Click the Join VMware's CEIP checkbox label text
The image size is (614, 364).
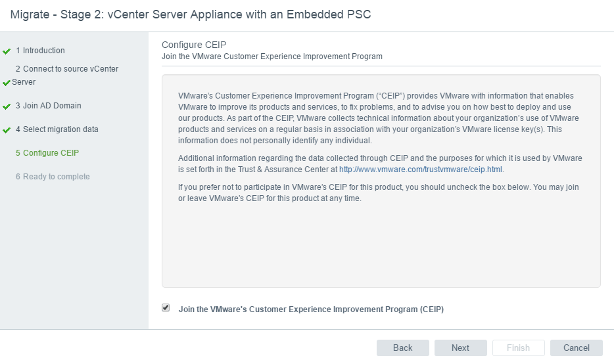tap(311, 309)
